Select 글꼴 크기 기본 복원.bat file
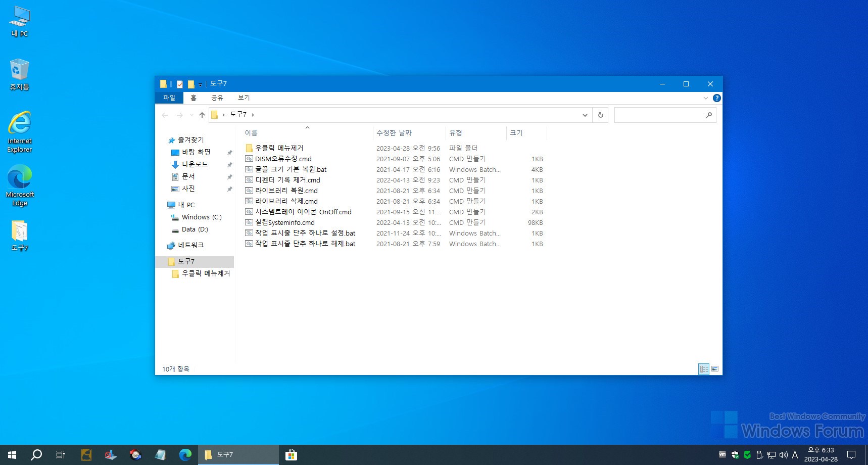This screenshot has width=868, height=465. (286, 169)
